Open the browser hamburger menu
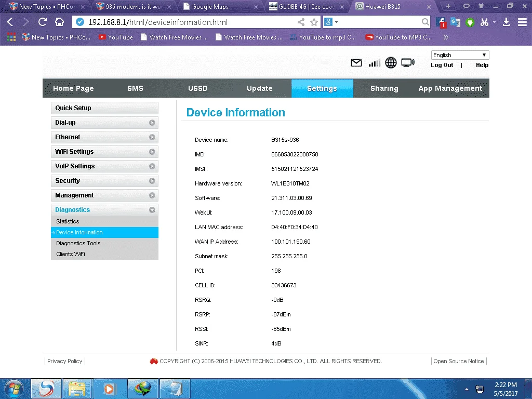 tap(522, 22)
